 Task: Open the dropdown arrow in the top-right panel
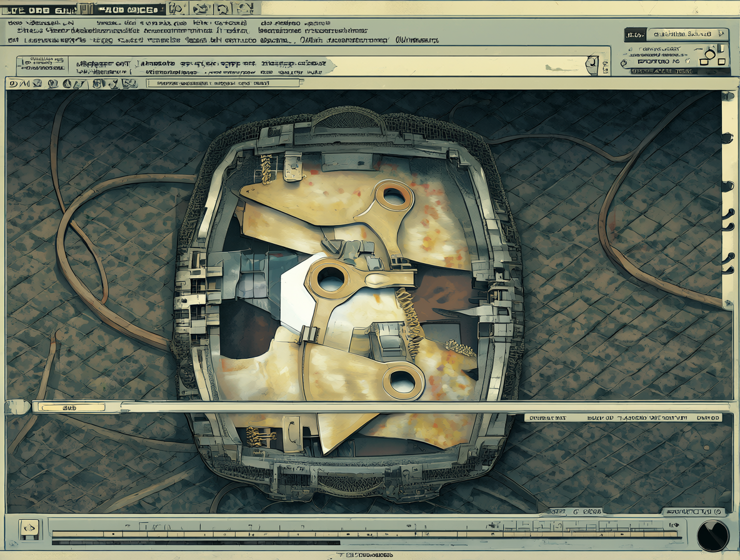point(720,34)
